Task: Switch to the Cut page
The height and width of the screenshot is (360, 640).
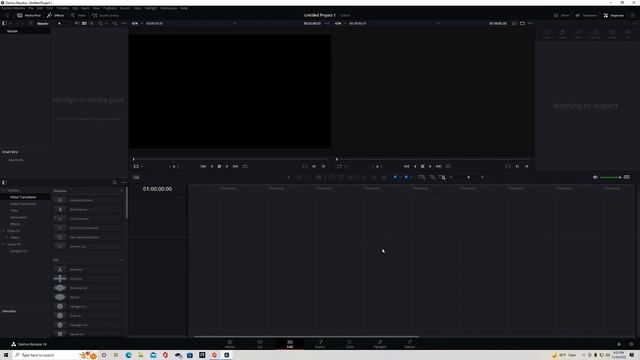Action: (260, 344)
